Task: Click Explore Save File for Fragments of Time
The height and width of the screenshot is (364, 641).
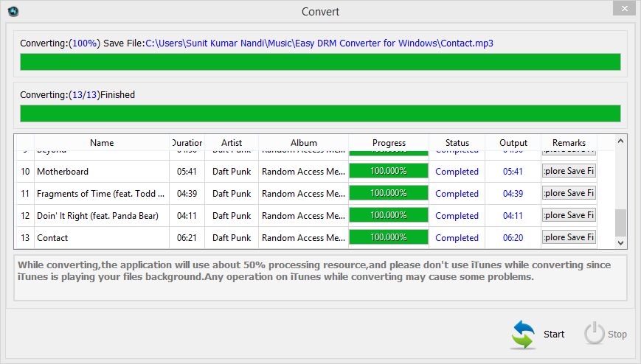Action: coord(569,193)
